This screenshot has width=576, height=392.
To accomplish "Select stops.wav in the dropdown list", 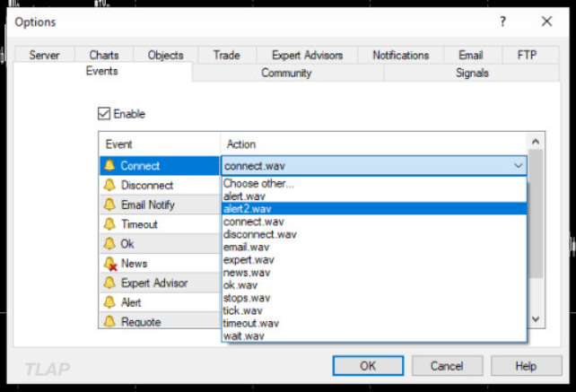I will 374,298.
